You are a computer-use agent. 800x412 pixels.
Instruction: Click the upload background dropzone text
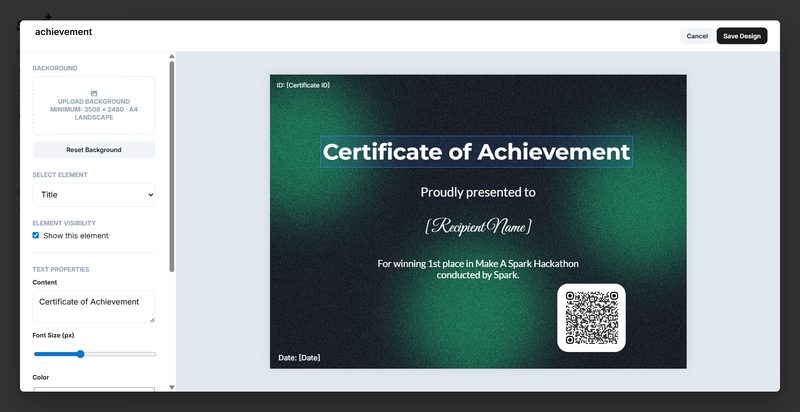tap(94, 109)
